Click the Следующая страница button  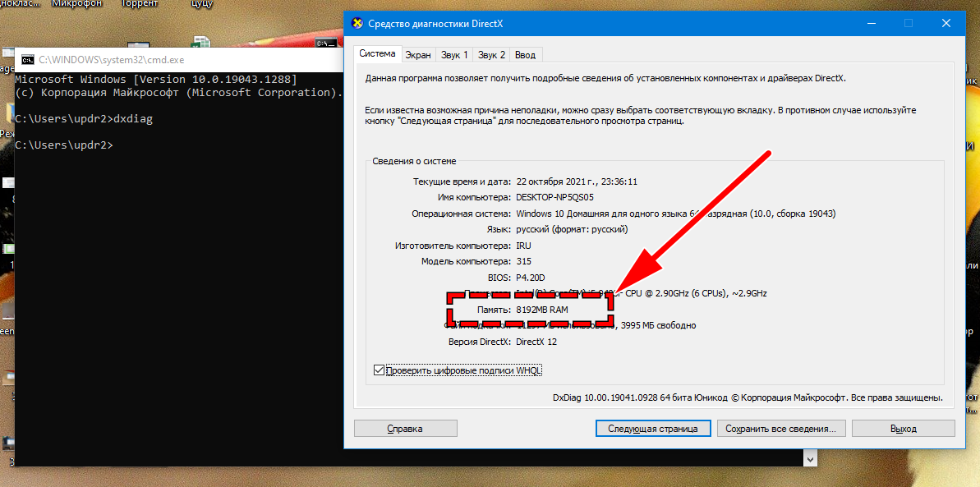click(x=654, y=428)
